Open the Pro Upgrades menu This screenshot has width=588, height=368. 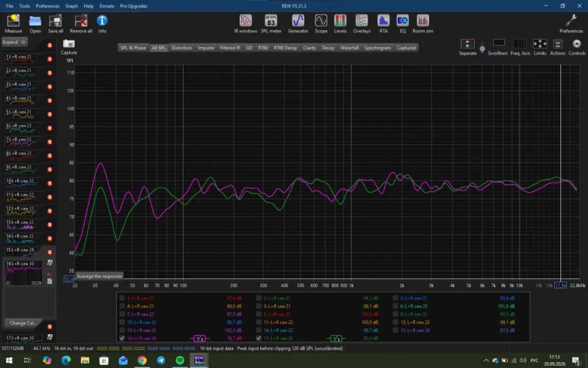point(134,6)
